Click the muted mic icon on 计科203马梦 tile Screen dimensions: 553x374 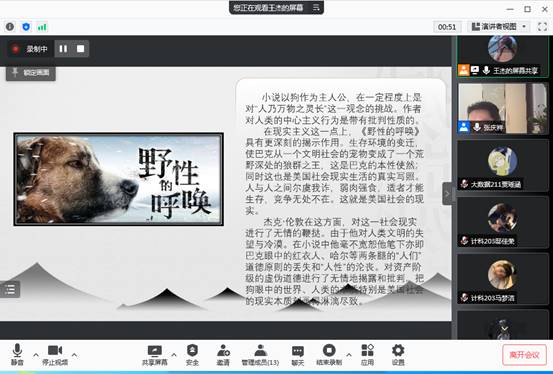coord(464,297)
